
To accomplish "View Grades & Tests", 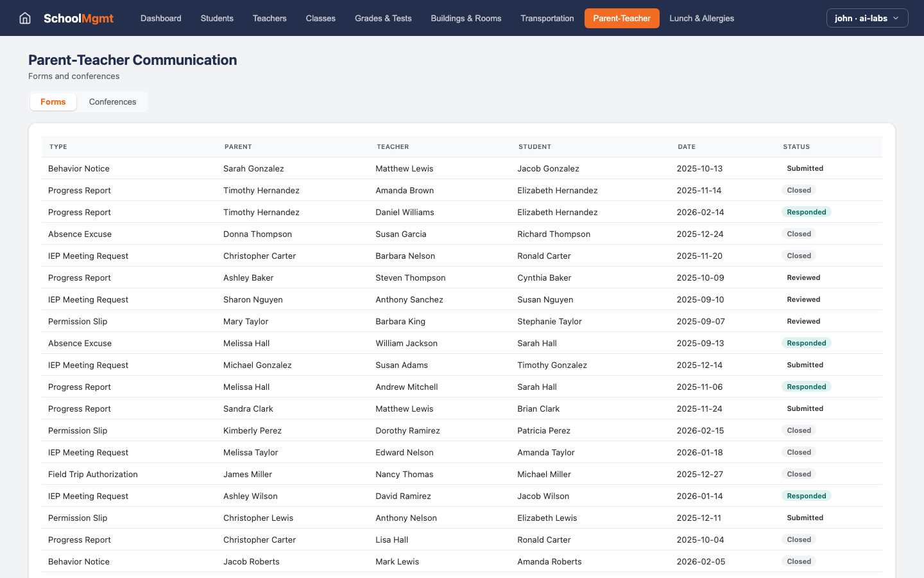I will (383, 18).
